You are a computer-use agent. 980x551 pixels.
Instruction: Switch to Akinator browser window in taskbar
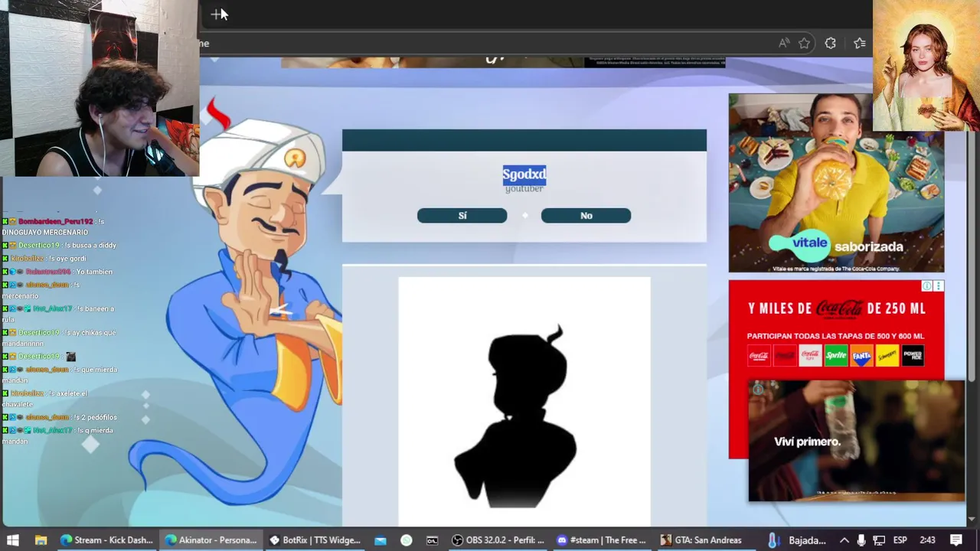(x=211, y=540)
